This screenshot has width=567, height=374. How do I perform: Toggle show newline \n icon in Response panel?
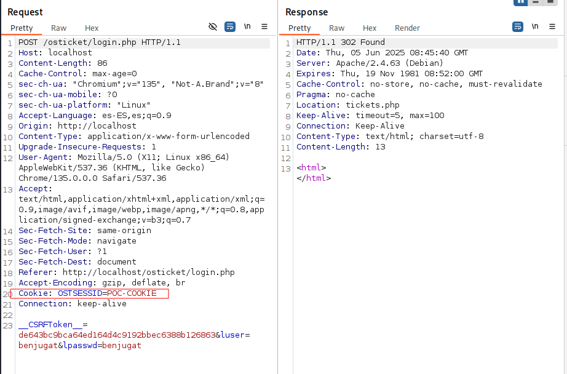535,26
